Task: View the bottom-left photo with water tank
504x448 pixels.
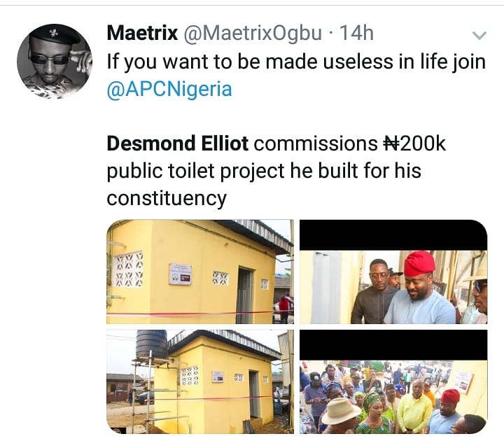Action: tap(200, 381)
